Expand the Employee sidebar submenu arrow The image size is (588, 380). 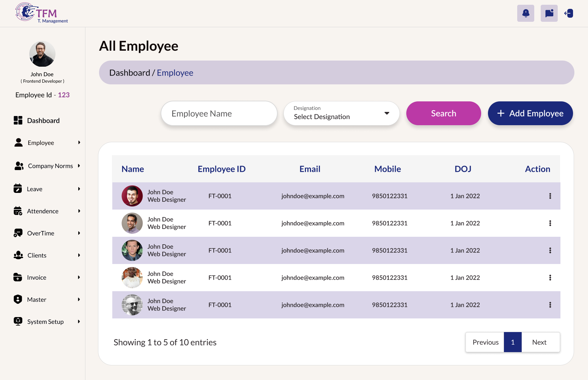pyautogui.click(x=79, y=143)
